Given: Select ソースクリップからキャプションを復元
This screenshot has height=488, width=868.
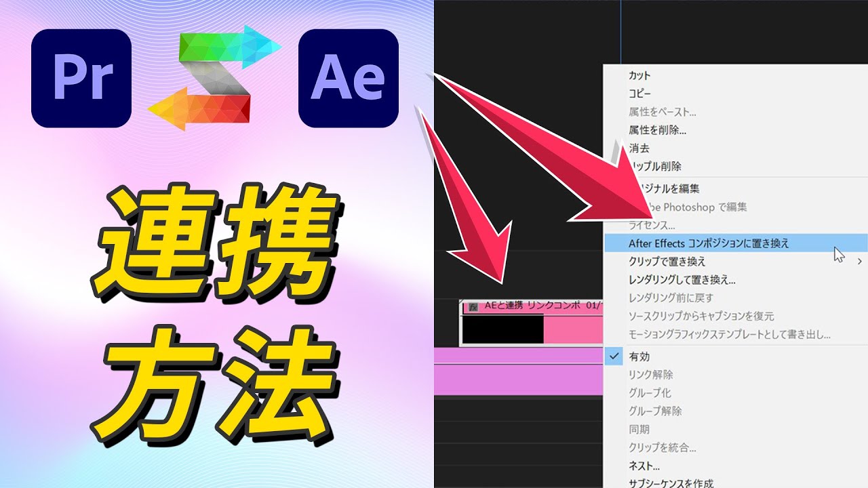Looking at the screenshot, I should tap(701, 316).
